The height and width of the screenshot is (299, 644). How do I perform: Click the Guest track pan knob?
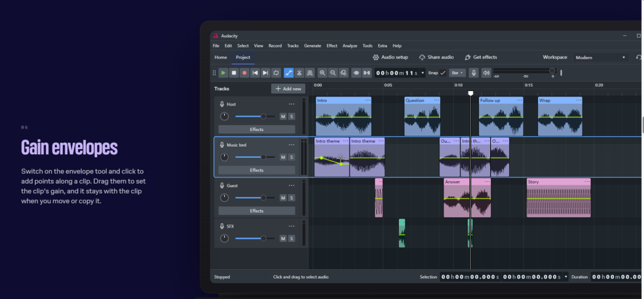pos(224,198)
